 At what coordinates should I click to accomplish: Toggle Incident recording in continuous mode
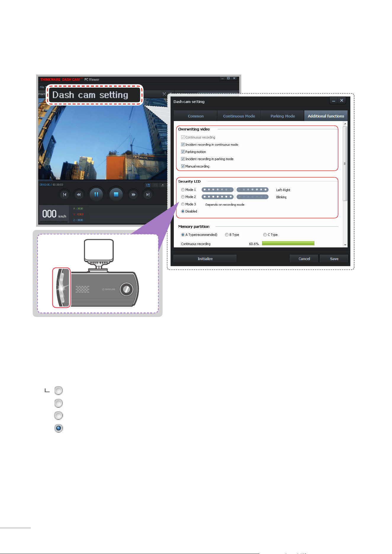pyautogui.click(x=183, y=144)
